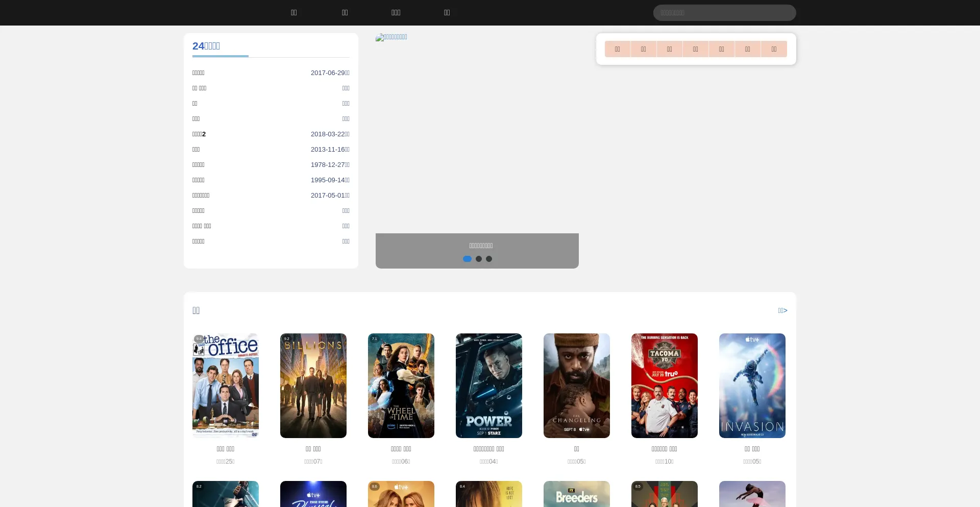The width and height of the screenshot is (980, 507).
Task: Open The Office show poster
Action: (x=225, y=385)
